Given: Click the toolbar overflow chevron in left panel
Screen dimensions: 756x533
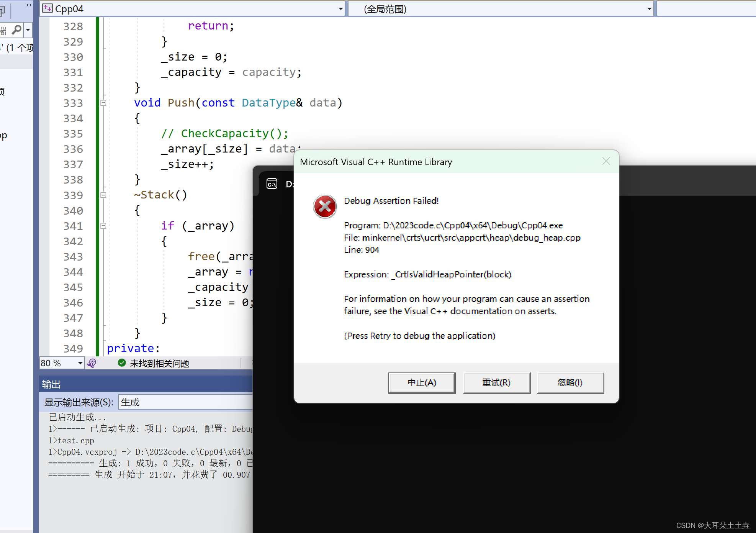Looking at the screenshot, I should pyautogui.click(x=29, y=5).
